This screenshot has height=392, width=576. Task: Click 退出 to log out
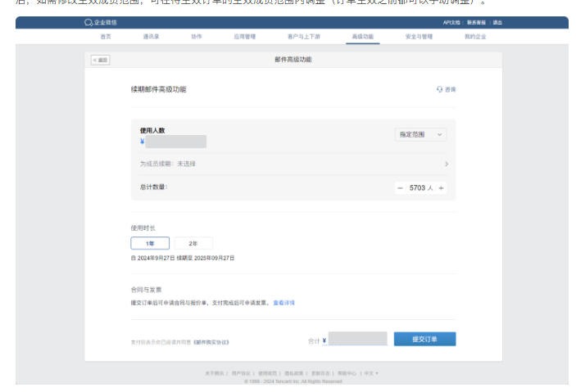pyautogui.click(x=497, y=23)
